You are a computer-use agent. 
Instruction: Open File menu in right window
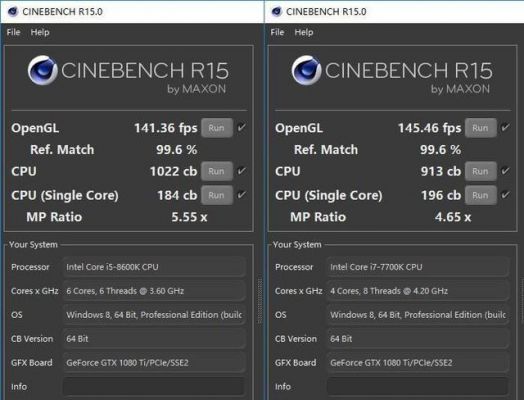(277, 32)
